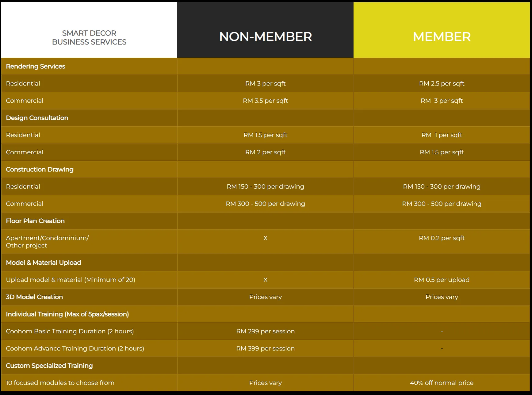The image size is (532, 395).
Task: Select the Individual Training section heading
Action: click(67, 314)
